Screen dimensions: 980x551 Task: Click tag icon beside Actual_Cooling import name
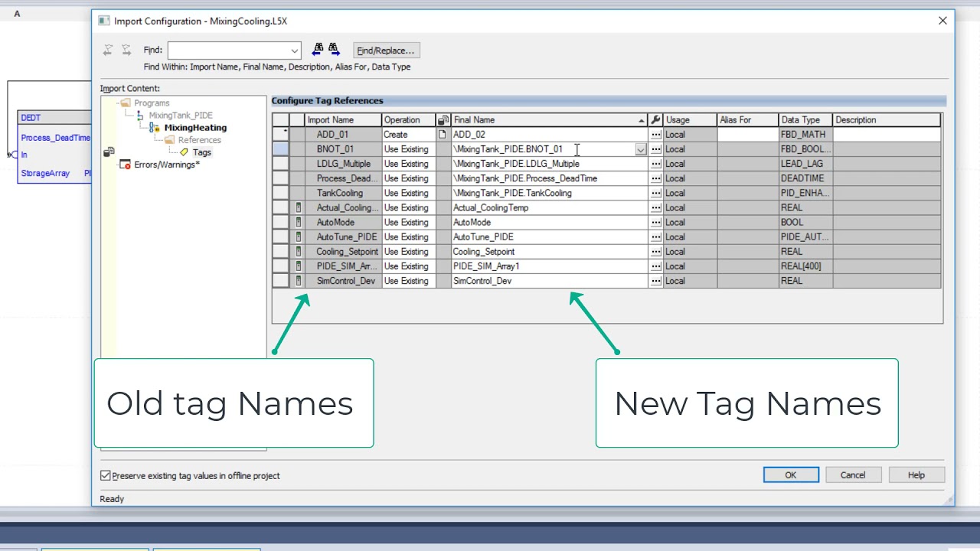[x=299, y=207]
